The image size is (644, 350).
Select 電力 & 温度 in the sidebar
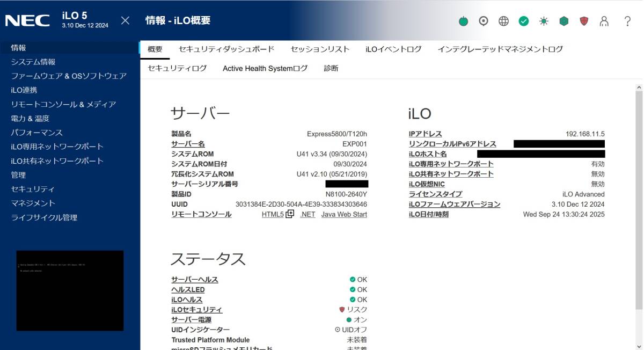pos(32,118)
